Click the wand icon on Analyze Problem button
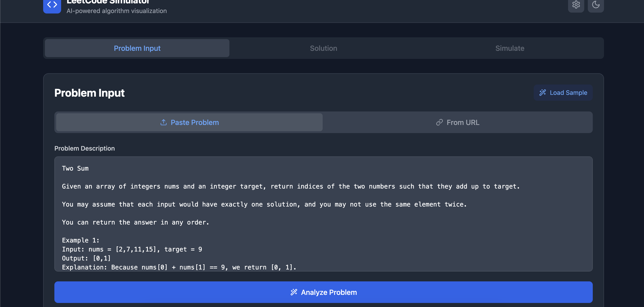This screenshot has height=307, width=644. pos(294,292)
